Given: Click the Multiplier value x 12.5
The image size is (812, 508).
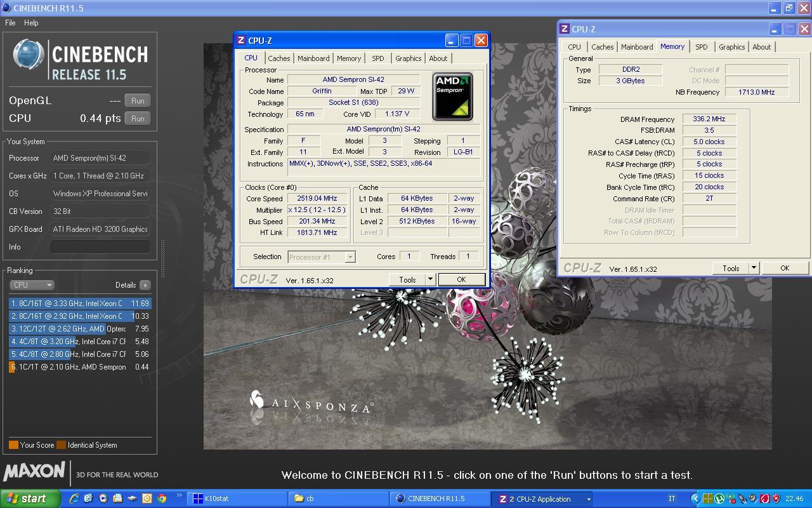Looking at the screenshot, I should (x=317, y=210).
